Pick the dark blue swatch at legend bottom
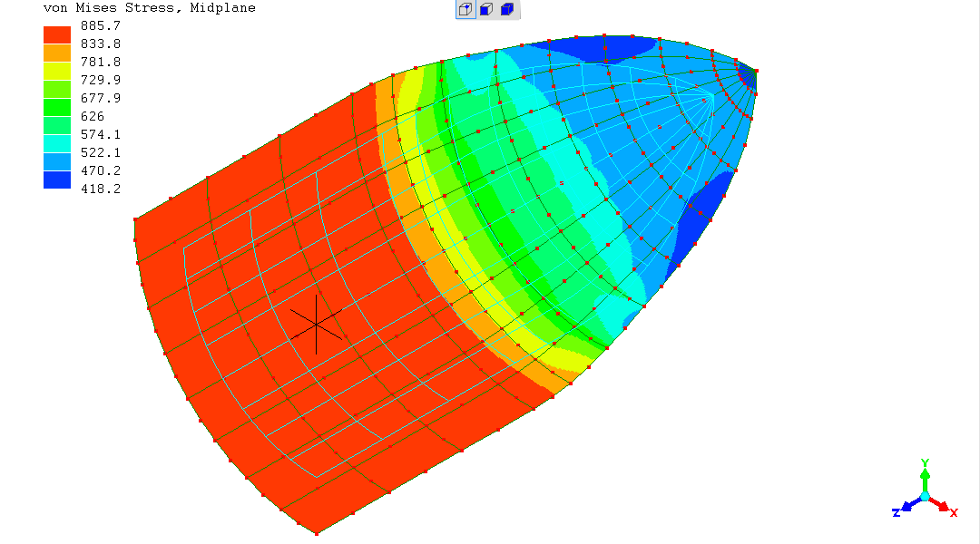Screen dimensions: 980x544 57,180
